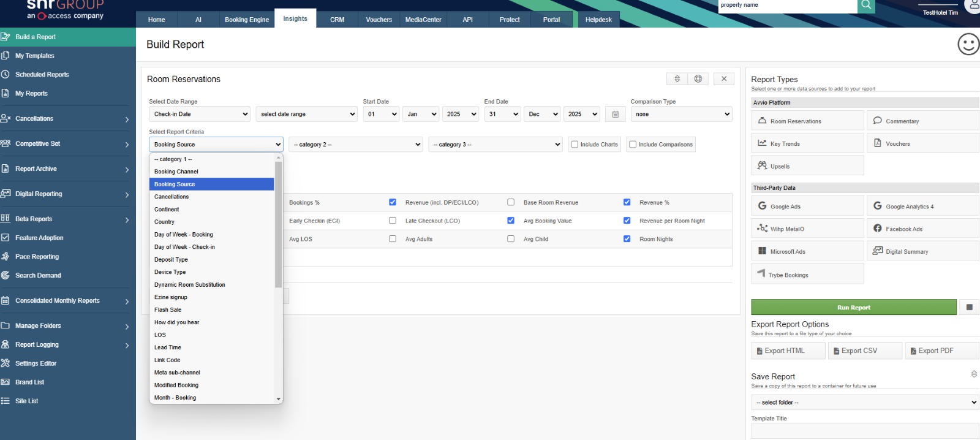Check Base Room Revenue checkbox
The height and width of the screenshot is (440, 980).
511,202
